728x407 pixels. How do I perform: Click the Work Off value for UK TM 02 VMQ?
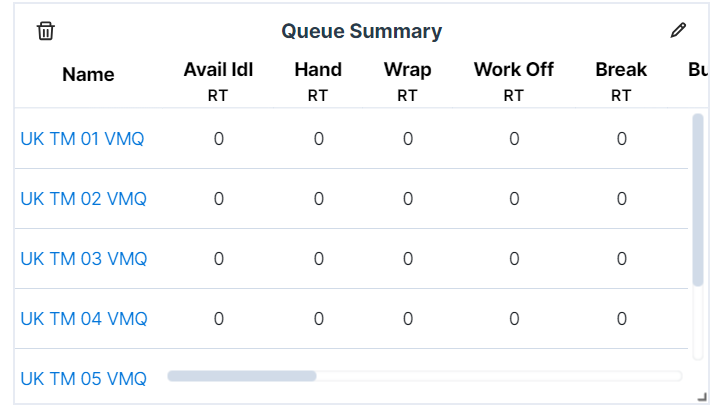tap(513, 199)
